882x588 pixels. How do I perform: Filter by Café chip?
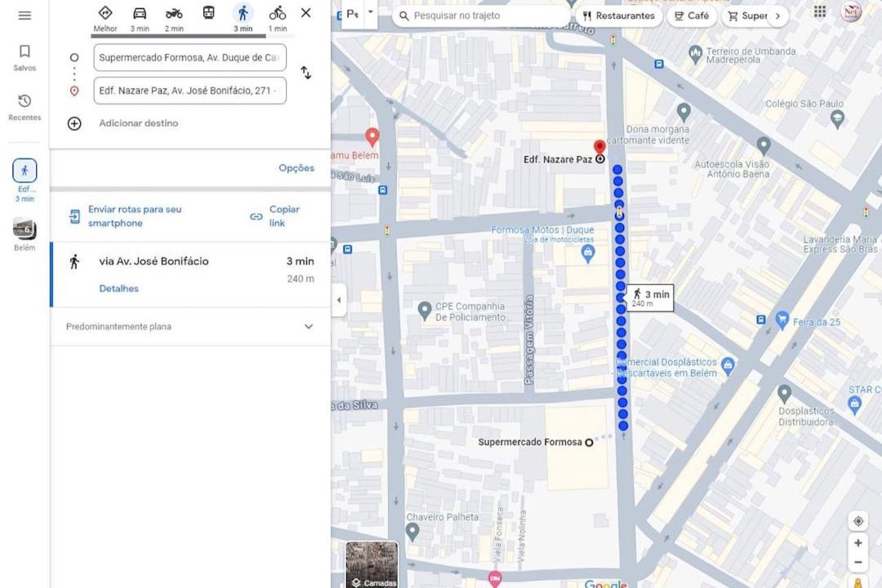(692, 16)
